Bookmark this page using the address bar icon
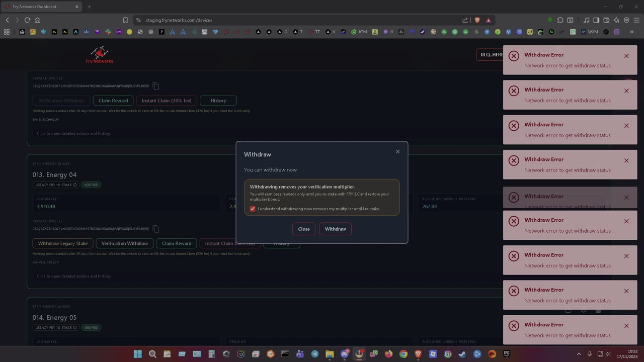644x362 pixels. pos(125,20)
